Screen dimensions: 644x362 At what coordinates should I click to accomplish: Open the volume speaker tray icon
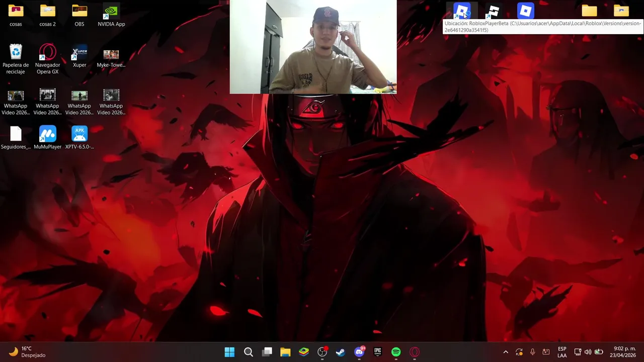point(588,352)
